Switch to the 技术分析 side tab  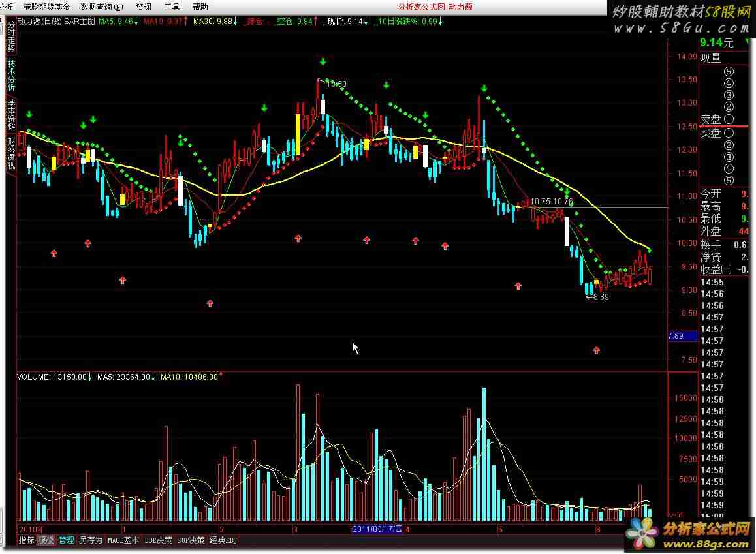pyautogui.click(x=11, y=75)
